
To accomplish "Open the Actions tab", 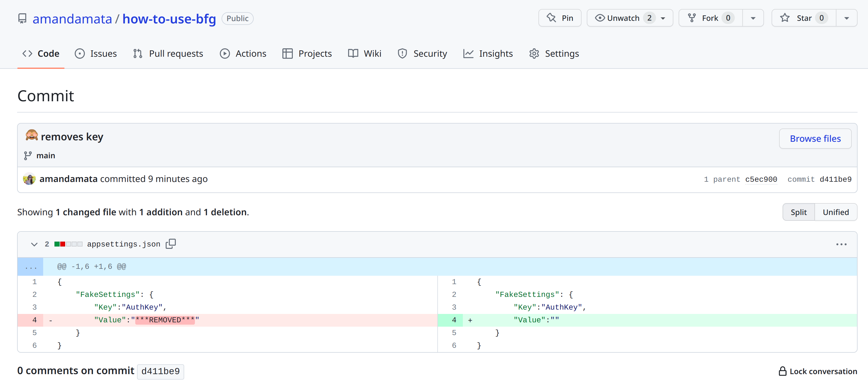I will click(x=243, y=54).
